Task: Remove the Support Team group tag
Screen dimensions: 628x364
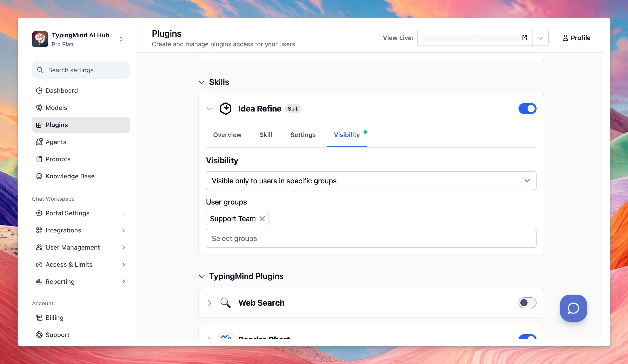Action: [x=262, y=218]
